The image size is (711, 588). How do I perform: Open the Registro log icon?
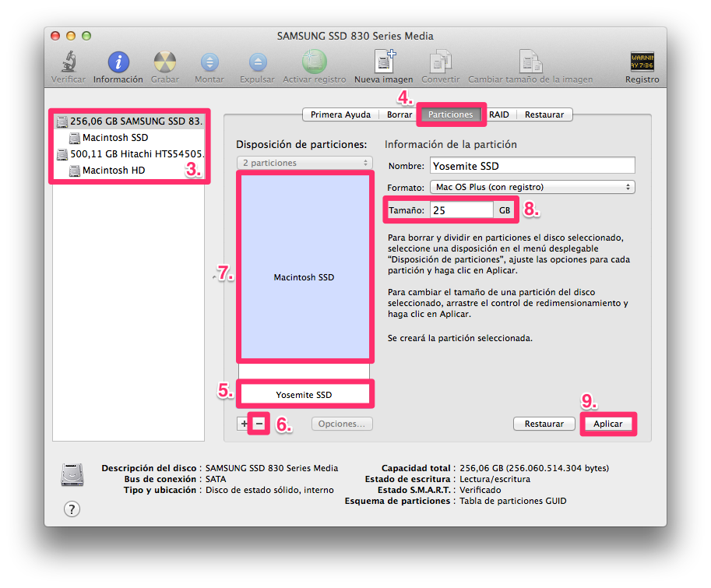point(642,62)
